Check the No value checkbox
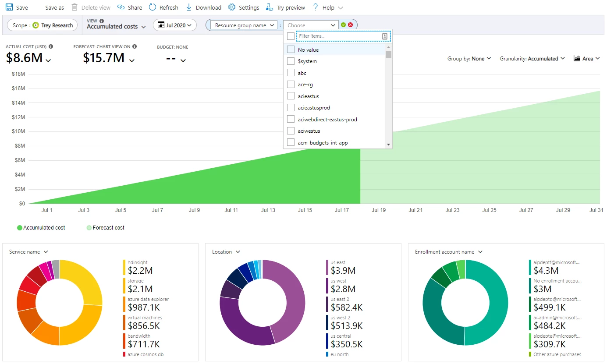This screenshot has height=364, width=607. point(291,49)
